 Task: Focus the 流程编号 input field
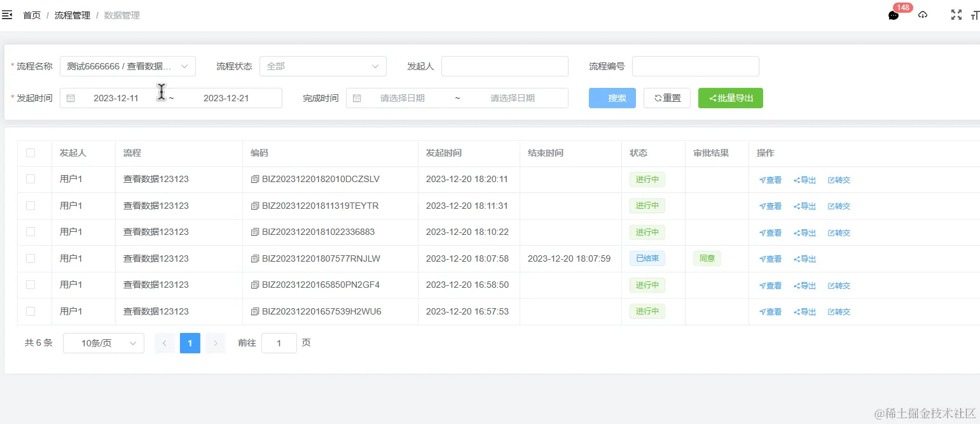coord(696,66)
